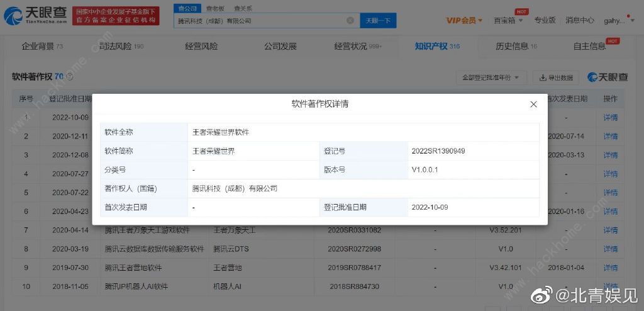Click 登记批准日期 column header
Image resolution: width=644 pixels, height=311 pixels.
(x=70, y=99)
